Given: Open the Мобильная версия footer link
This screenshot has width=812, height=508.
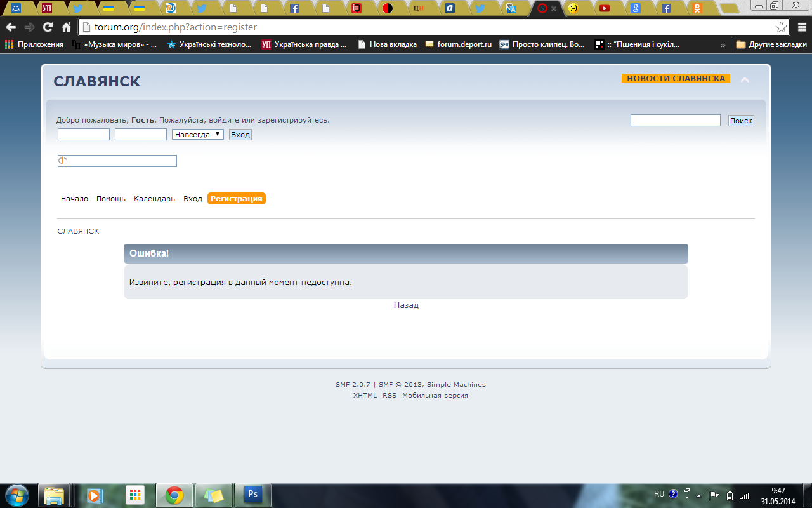Looking at the screenshot, I should click(435, 396).
